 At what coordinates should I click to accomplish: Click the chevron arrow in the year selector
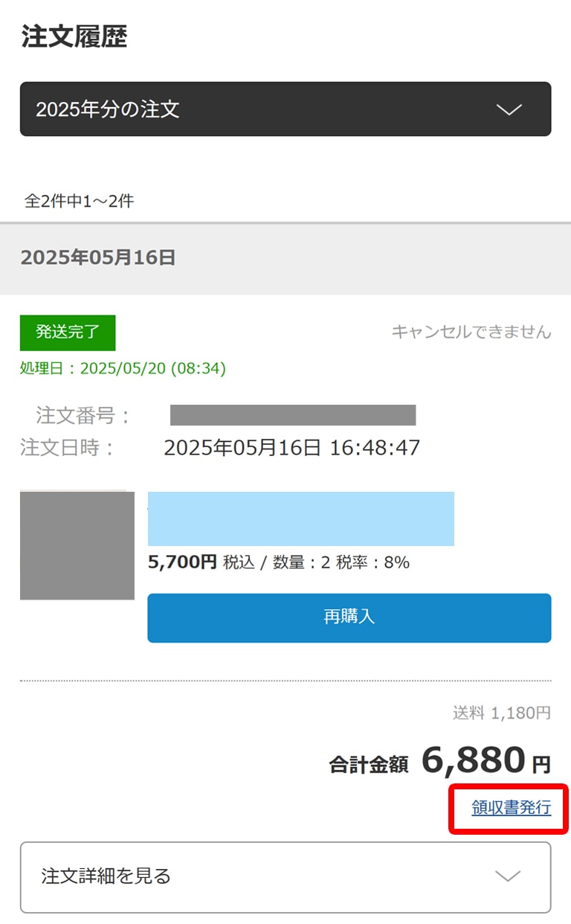tap(509, 110)
